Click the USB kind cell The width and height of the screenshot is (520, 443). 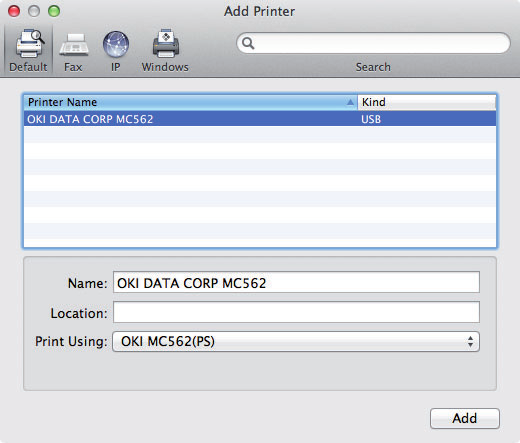pos(371,119)
